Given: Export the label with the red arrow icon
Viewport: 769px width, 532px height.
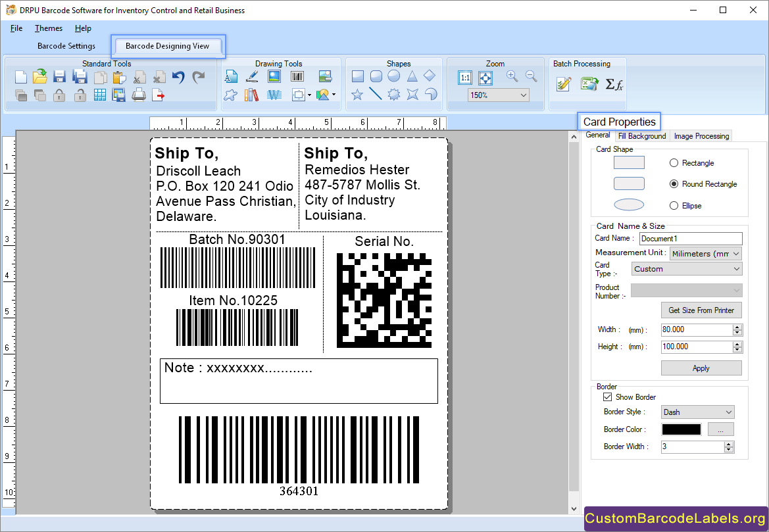Looking at the screenshot, I should [x=159, y=95].
